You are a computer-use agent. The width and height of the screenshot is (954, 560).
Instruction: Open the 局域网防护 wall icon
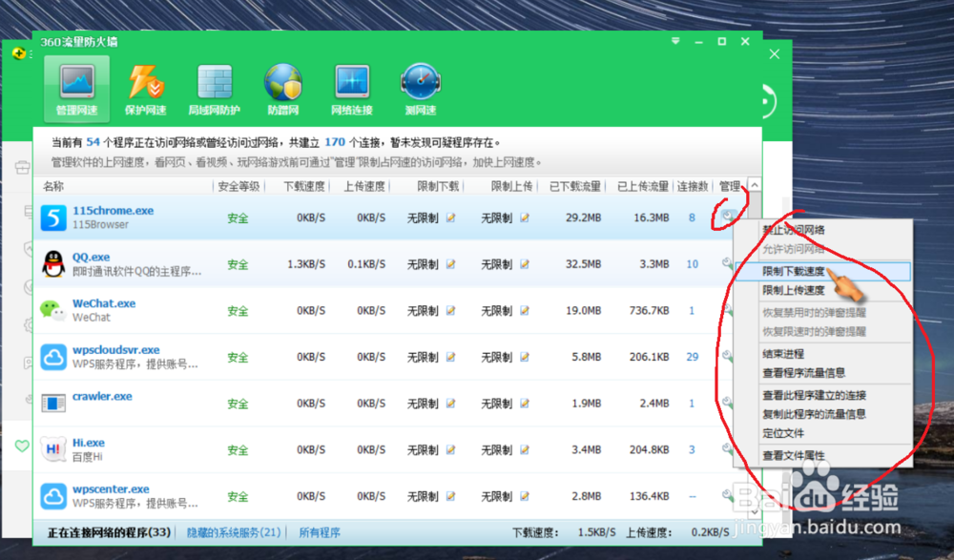(214, 81)
